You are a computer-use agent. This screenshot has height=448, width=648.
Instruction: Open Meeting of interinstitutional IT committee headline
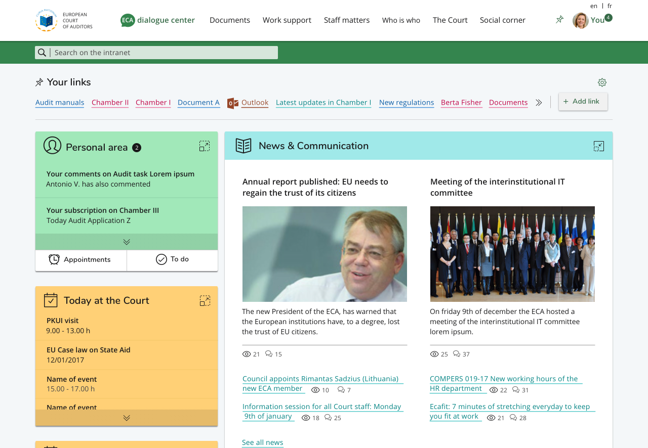pyautogui.click(x=498, y=187)
